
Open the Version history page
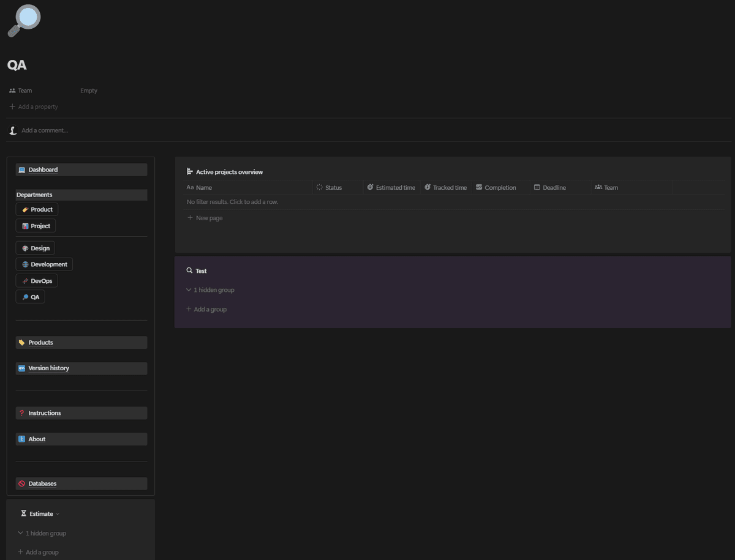point(48,368)
